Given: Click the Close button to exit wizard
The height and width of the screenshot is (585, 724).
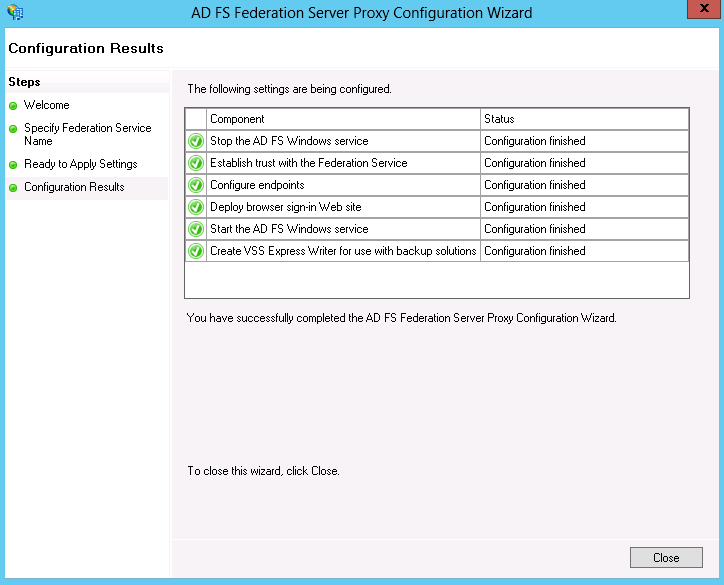Looking at the screenshot, I should pos(666,557).
